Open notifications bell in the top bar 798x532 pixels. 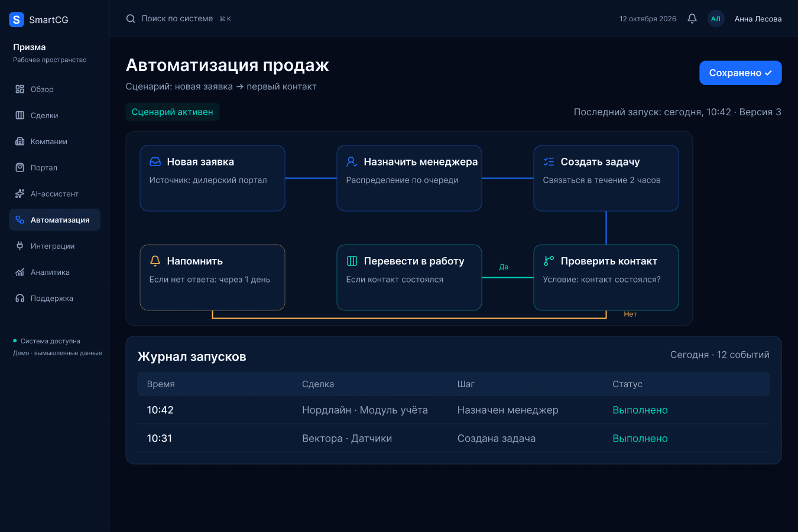(692, 19)
